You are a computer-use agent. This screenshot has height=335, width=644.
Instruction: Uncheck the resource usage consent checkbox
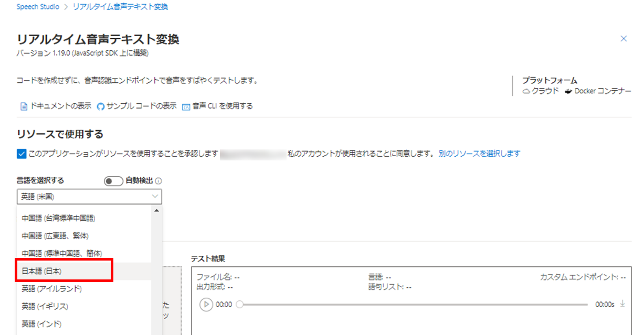coord(21,154)
